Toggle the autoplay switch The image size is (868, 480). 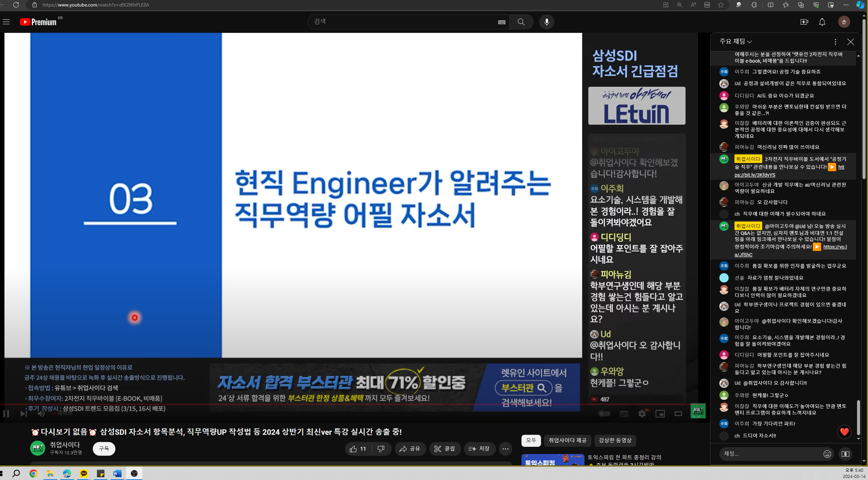[x=604, y=414]
